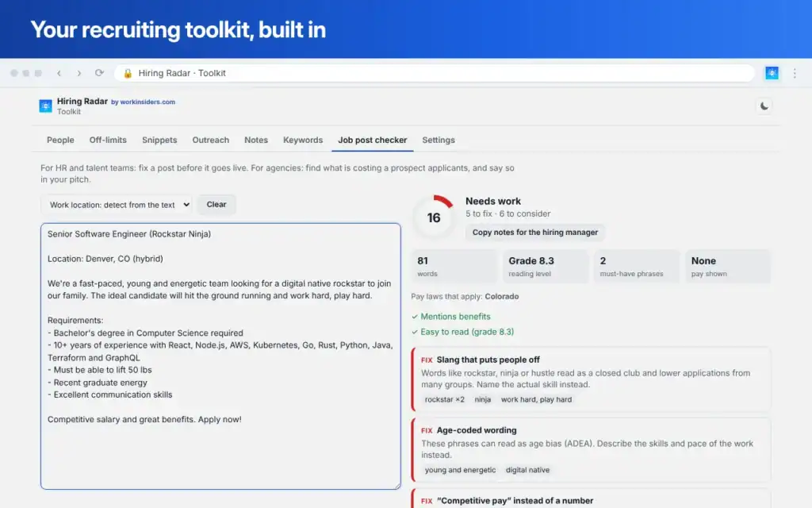The width and height of the screenshot is (812, 508).
Task: Click inside the job post text area
Action: [220, 356]
